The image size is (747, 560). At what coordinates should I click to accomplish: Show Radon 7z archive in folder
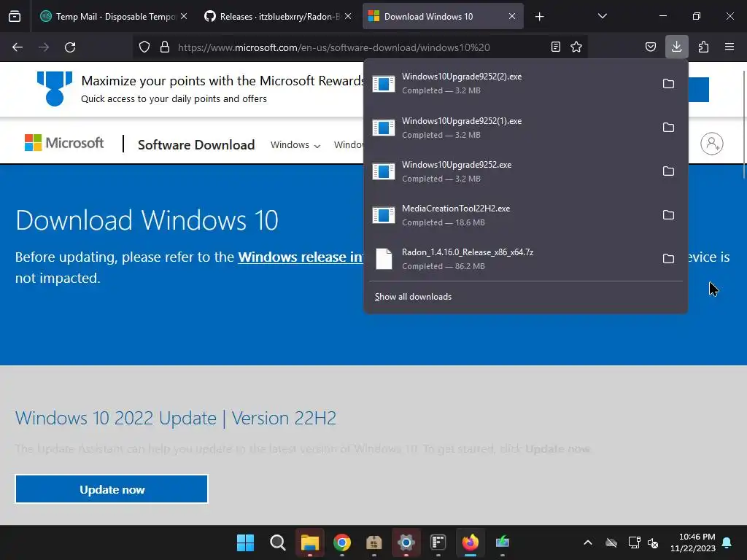tap(668, 259)
